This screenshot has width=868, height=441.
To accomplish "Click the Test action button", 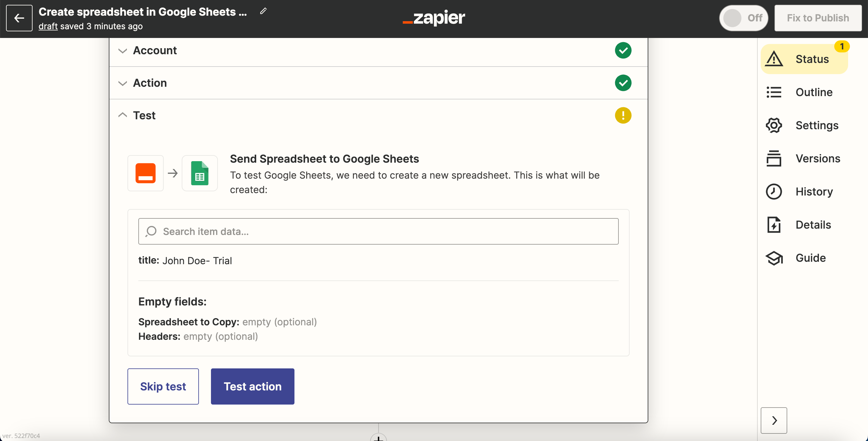I will 252,386.
